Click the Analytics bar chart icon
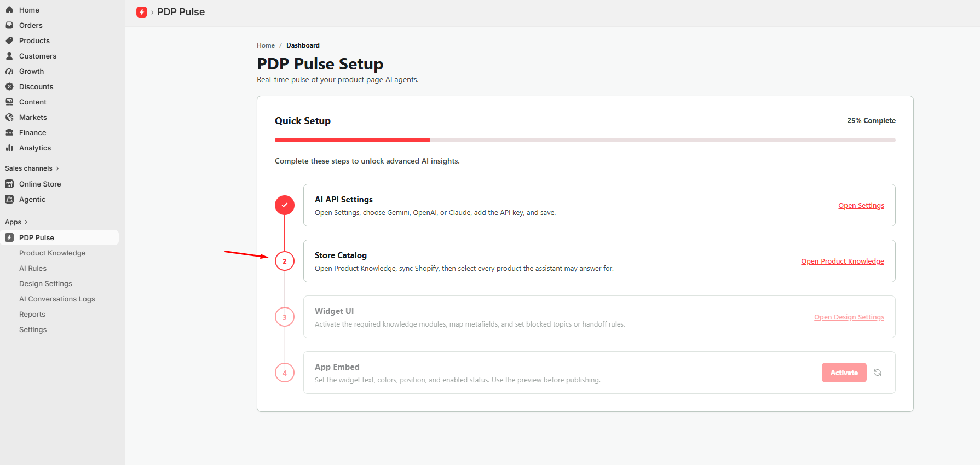 [9, 148]
